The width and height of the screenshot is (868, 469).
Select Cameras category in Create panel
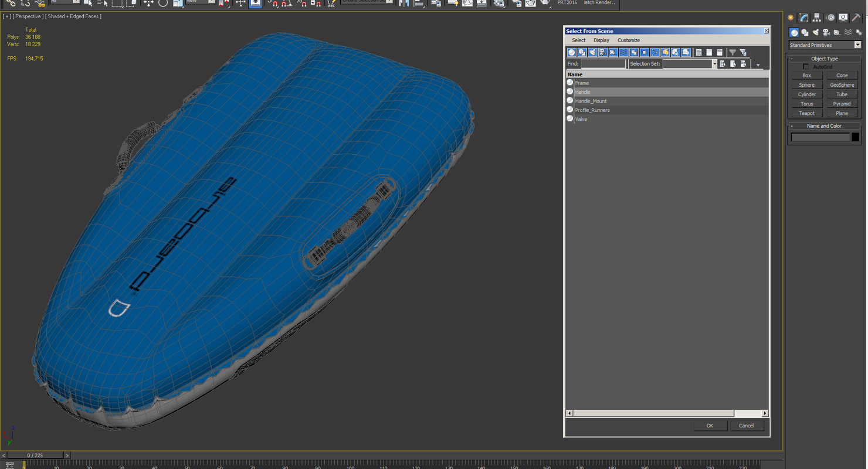(826, 33)
